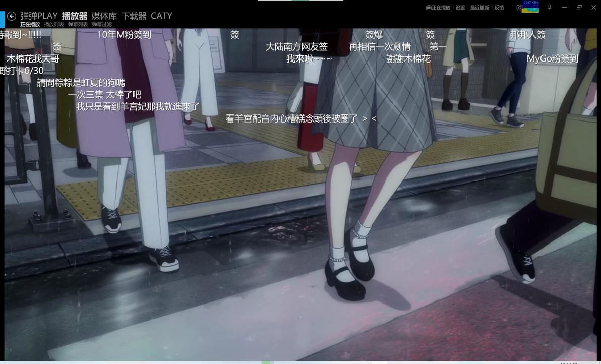Click the danmaku '10年M粉簽到'
The height and width of the screenshot is (364, 601).
tap(124, 35)
